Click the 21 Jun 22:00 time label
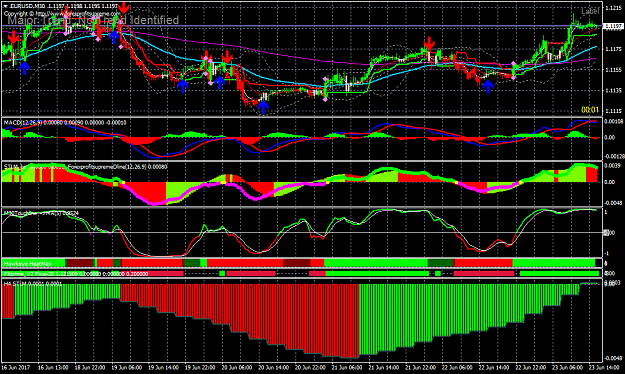 click(x=420, y=367)
